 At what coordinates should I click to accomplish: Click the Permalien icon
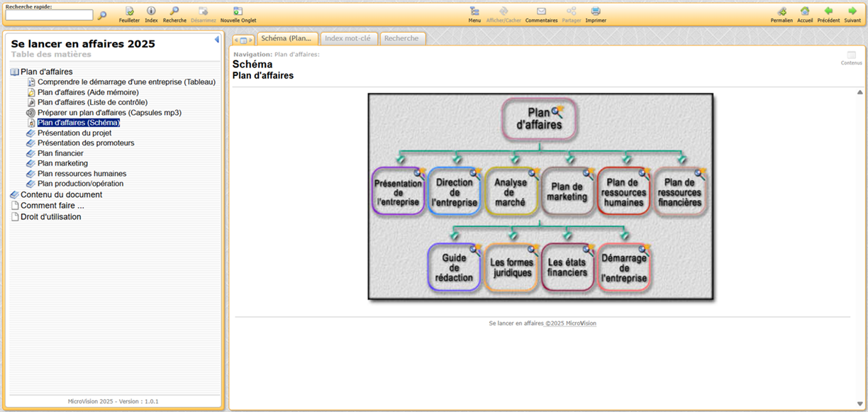coord(781,11)
